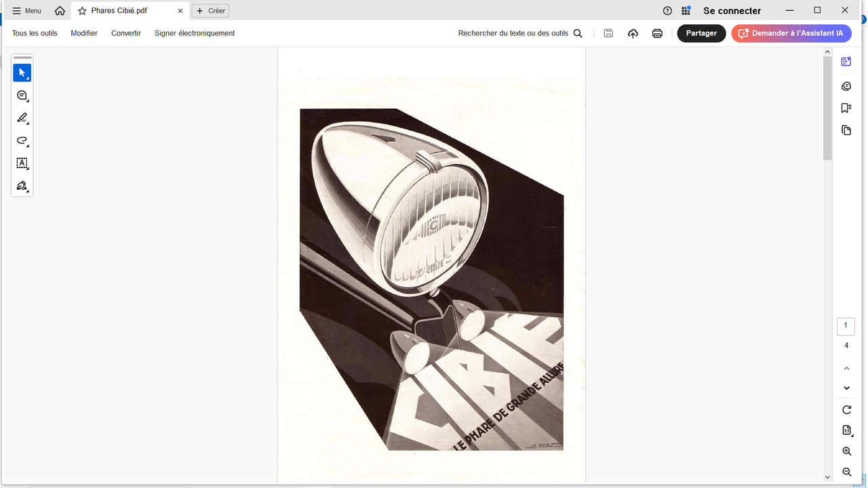The height and width of the screenshot is (488, 868).
Task: Open the Convertir menu
Action: [126, 33]
